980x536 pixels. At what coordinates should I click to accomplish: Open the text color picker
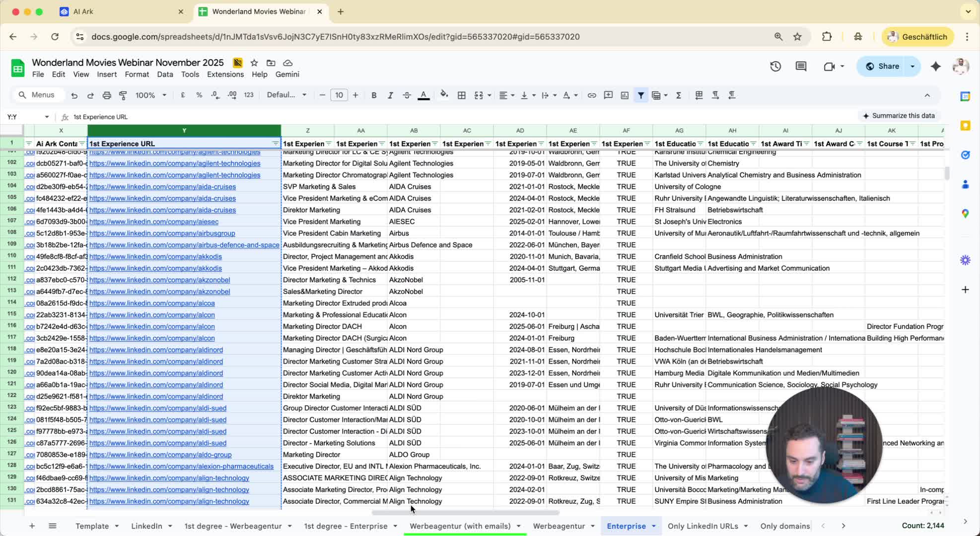tap(423, 95)
